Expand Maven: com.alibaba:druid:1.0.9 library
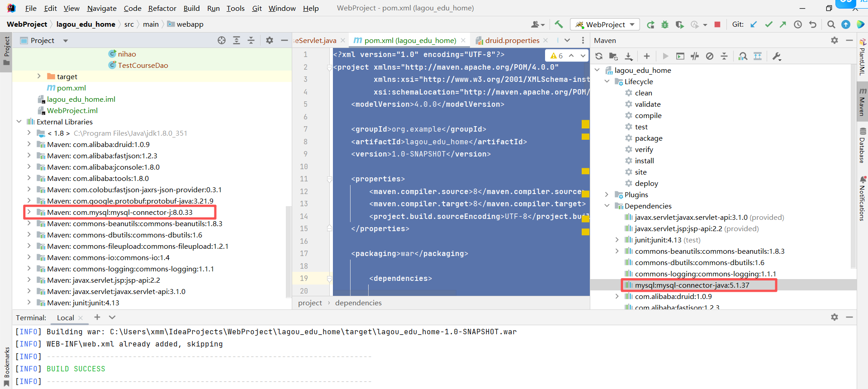 coord(29,144)
